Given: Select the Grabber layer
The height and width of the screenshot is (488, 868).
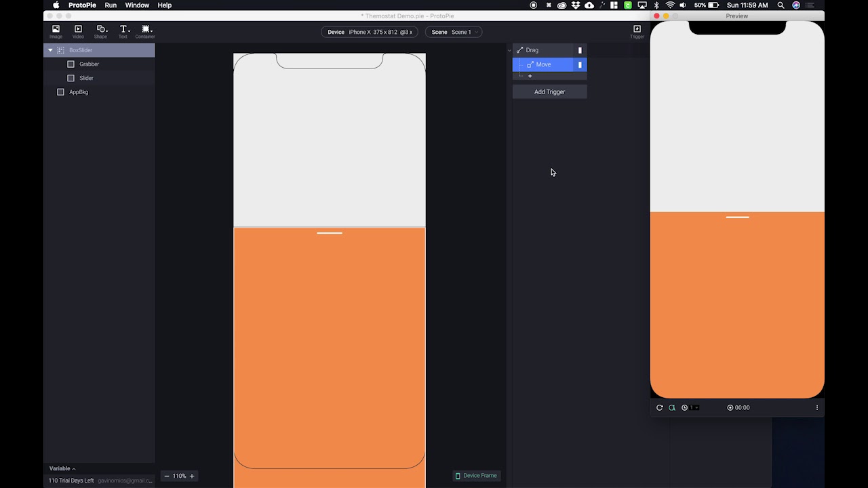Looking at the screenshot, I should [x=100, y=64].
